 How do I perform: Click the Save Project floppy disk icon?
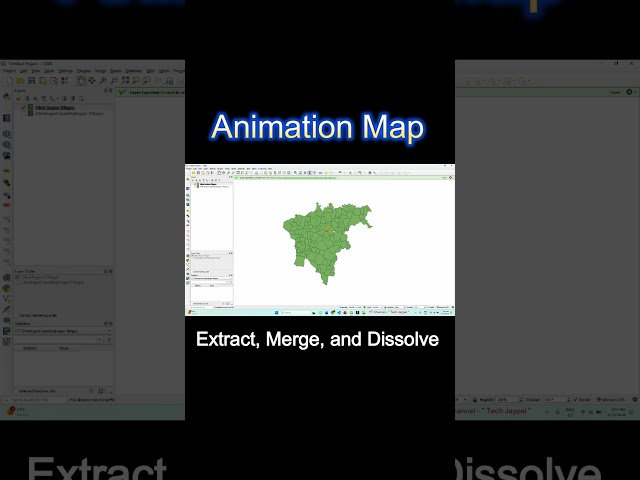click(x=31, y=81)
